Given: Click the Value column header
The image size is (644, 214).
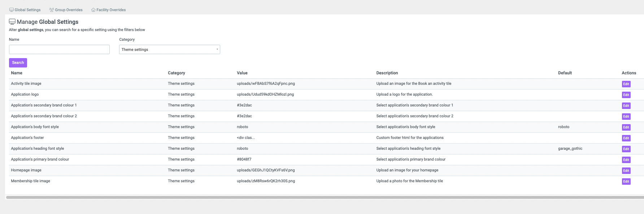Looking at the screenshot, I should tap(242, 73).
